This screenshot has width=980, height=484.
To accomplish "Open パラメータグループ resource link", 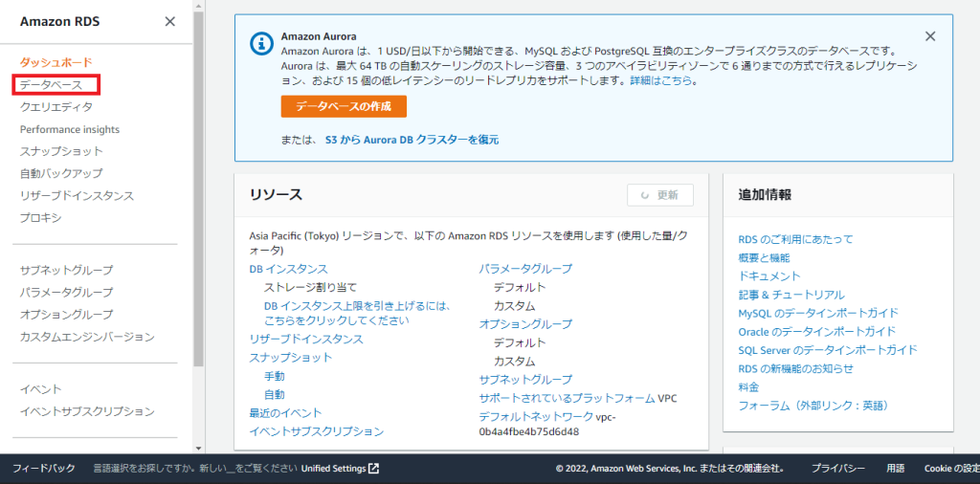I will tap(525, 269).
